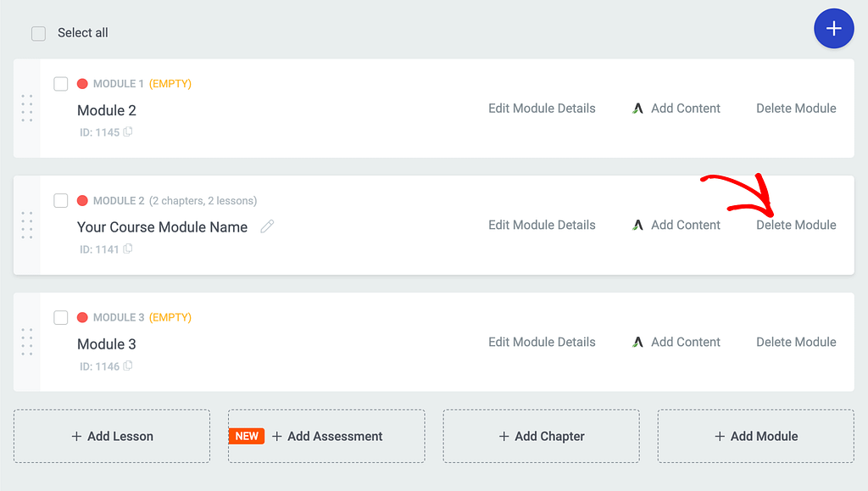
Task: Select the checkbox for Module 3
Action: 61,318
